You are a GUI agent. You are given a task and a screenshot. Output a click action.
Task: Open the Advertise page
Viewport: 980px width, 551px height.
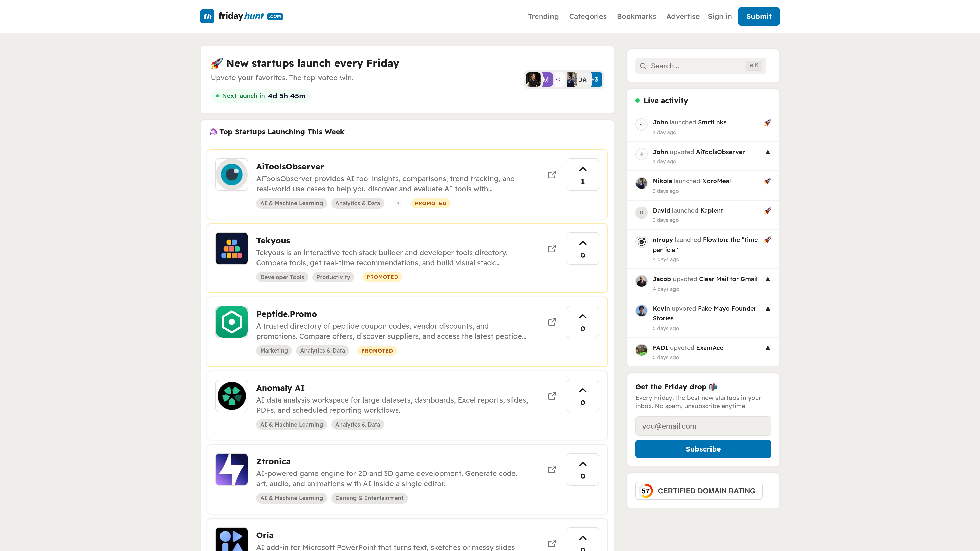(x=683, y=16)
